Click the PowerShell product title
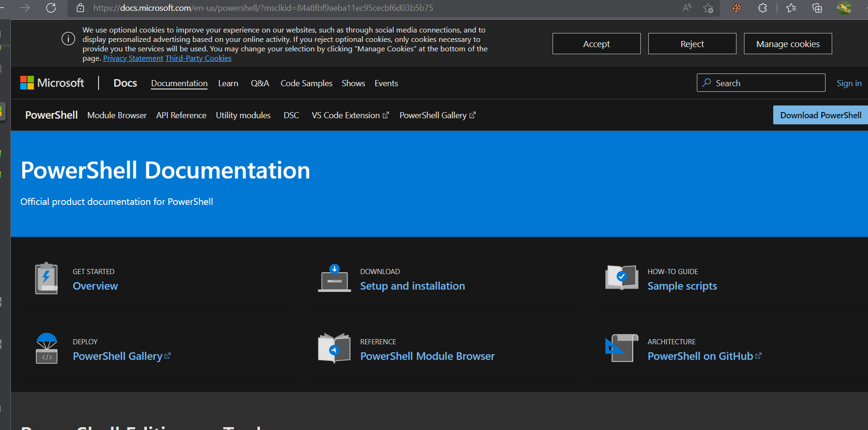Viewport: 868px width, 430px height. coord(51,115)
